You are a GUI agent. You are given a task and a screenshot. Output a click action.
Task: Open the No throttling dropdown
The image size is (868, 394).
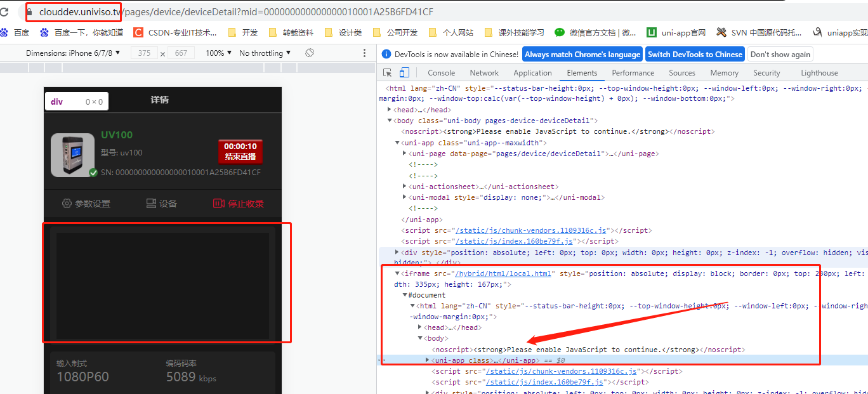(265, 53)
